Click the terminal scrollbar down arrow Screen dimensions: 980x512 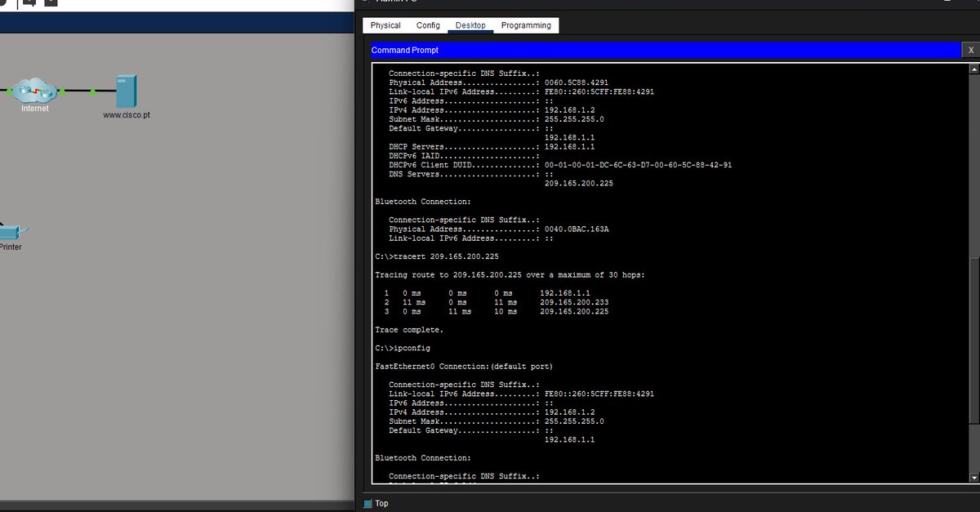pos(973,479)
